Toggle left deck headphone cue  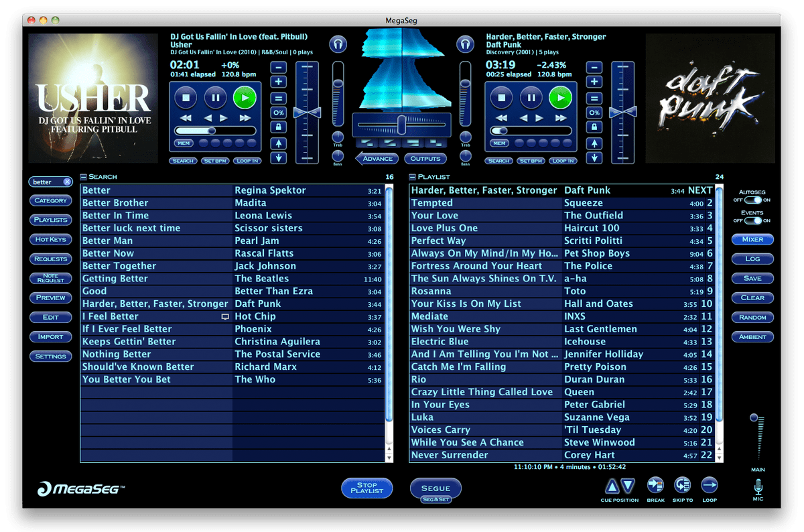click(x=338, y=44)
